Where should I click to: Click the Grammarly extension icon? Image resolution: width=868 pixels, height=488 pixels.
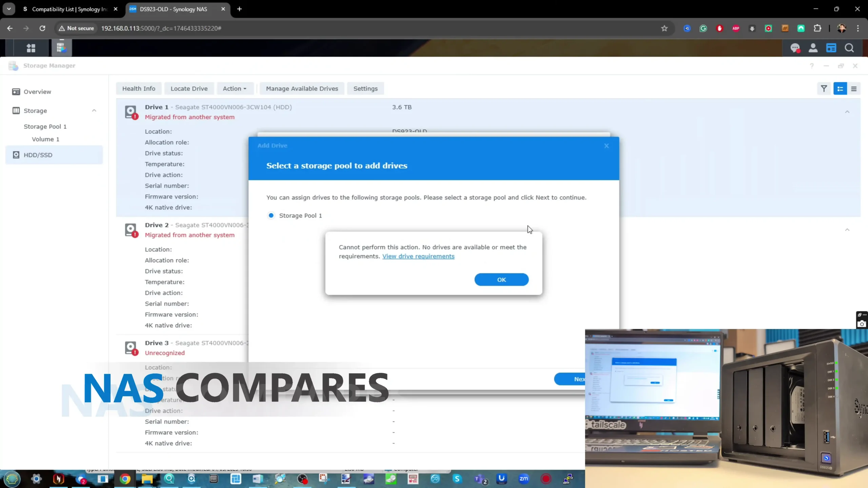pyautogui.click(x=703, y=28)
